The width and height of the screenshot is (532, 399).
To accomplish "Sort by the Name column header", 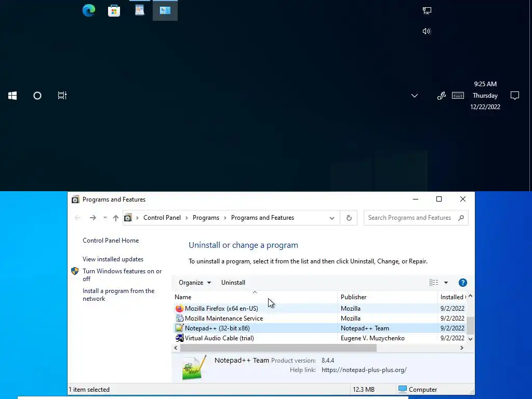I will [255, 297].
